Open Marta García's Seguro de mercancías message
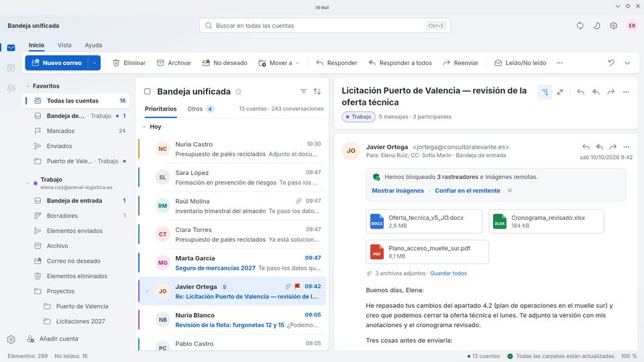The width and height of the screenshot is (644, 362). (x=231, y=263)
